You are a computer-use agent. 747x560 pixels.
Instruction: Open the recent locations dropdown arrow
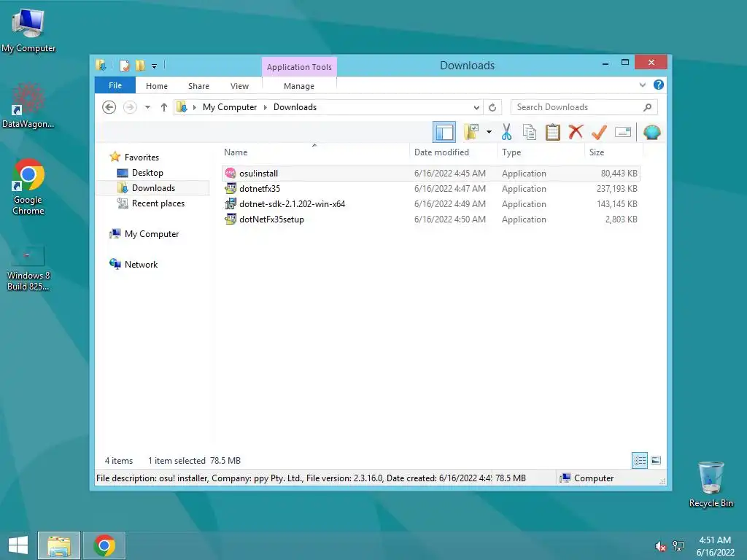(147, 107)
